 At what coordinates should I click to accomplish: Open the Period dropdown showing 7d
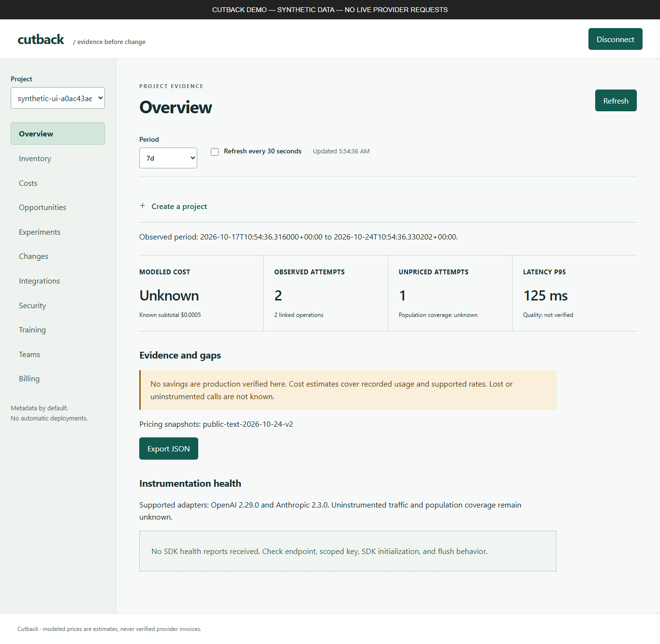click(168, 158)
